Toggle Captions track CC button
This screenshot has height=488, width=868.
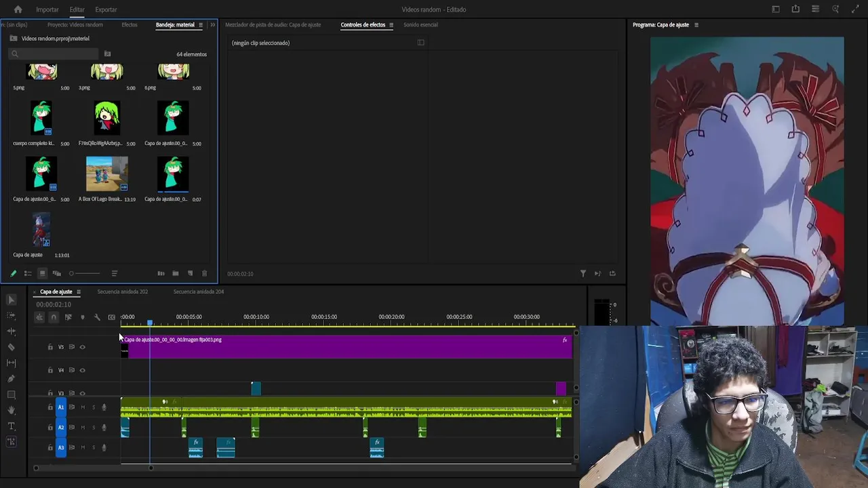pos(112,317)
